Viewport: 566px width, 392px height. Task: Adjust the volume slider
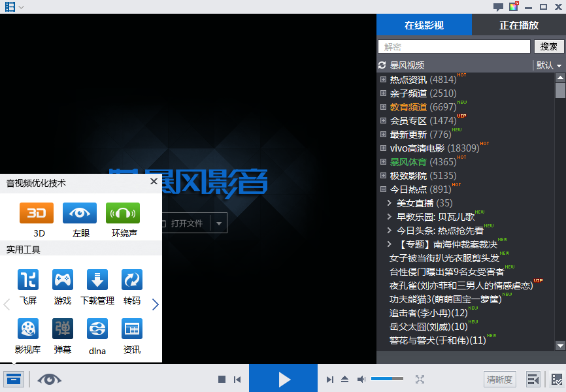pos(387,379)
